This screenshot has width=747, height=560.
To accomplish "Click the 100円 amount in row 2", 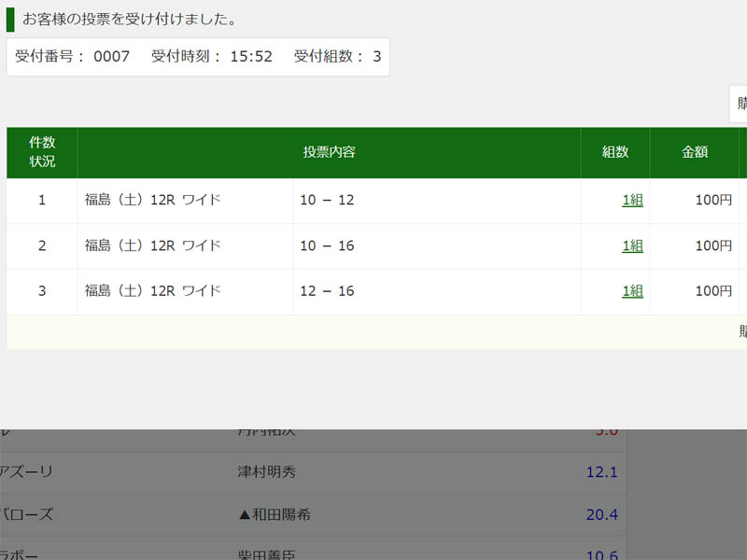I will (713, 245).
